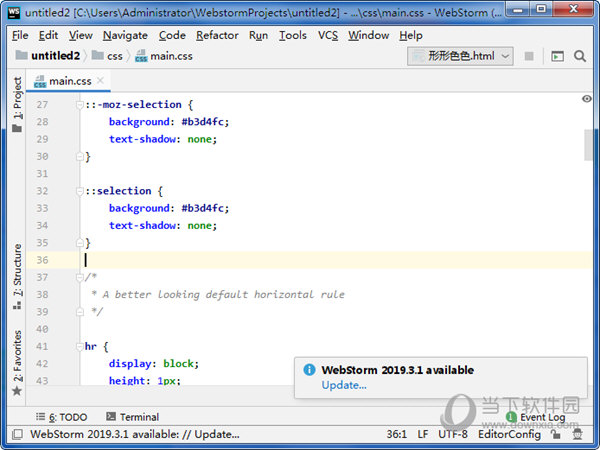Open the Navigate menu
The width and height of the screenshot is (600, 450).
(125, 35)
